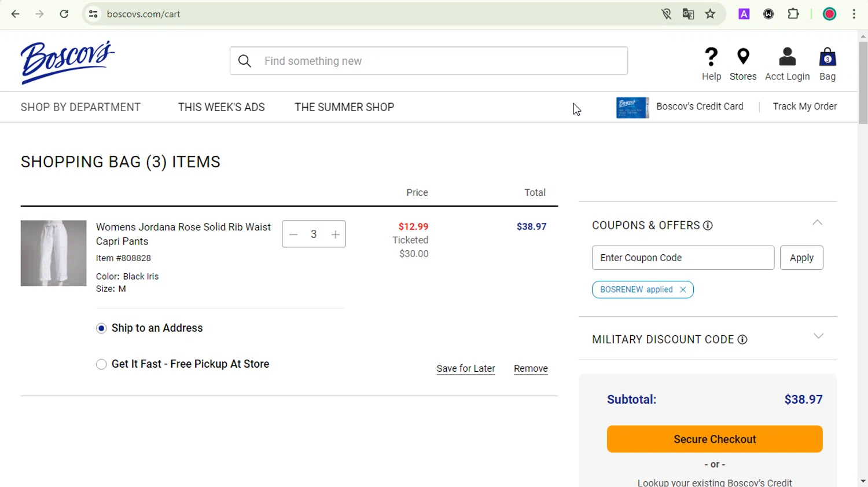Viewport: 868px width, 487px height.
Task: Open SHOP BY DEPARTMENT menu
Action: [80, 107]
